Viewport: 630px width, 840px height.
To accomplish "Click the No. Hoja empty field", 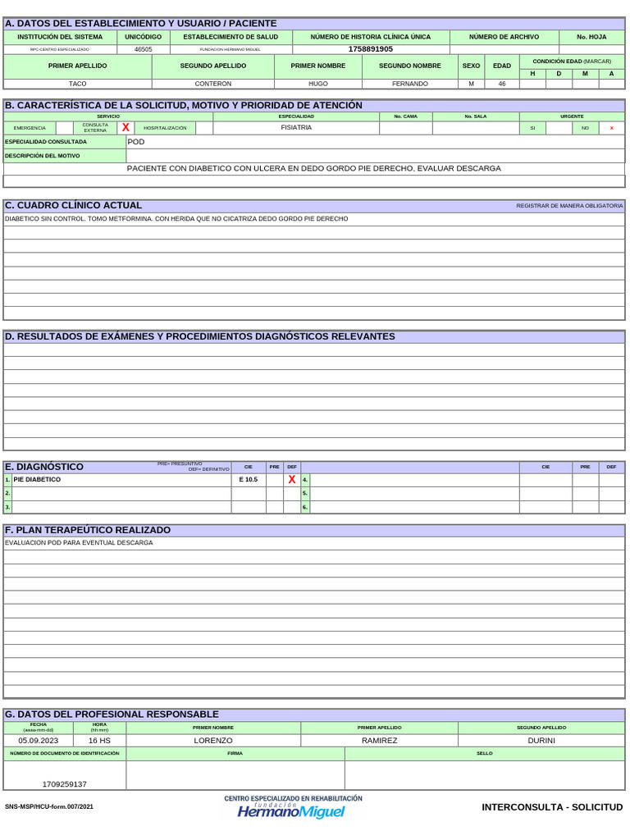I will [x=592, y=49].
